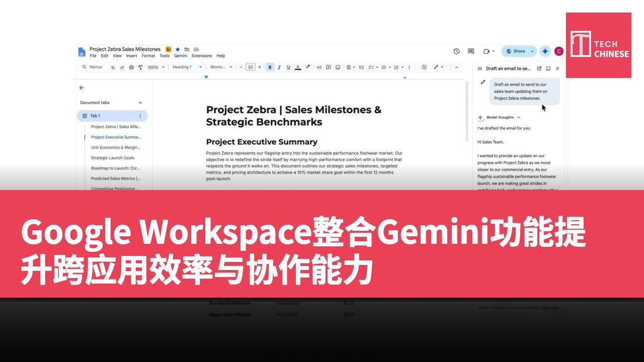The height and width of the screenshot is (362, 644).
Task: Open the Edit menu
Action: coord(105,56)
